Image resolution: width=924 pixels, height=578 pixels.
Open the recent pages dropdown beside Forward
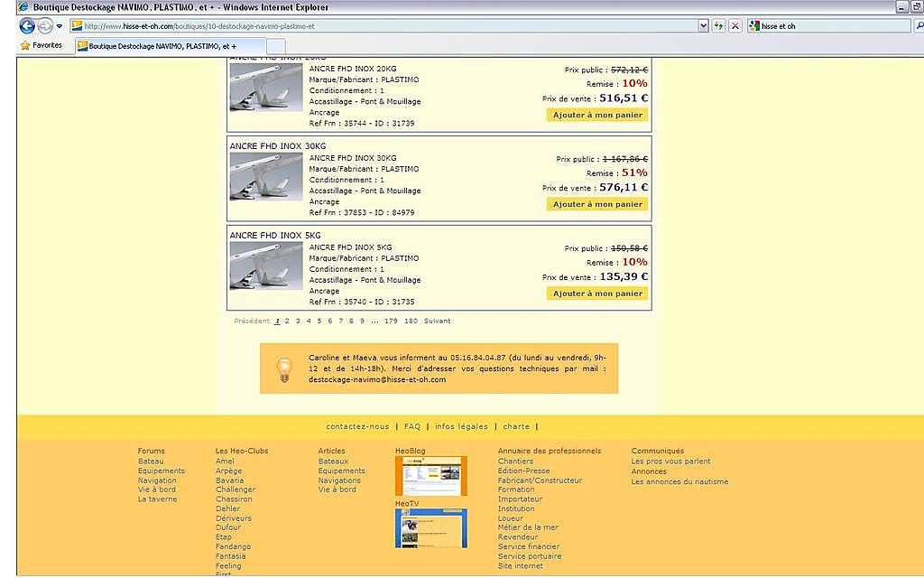click(x=59, y=26)
